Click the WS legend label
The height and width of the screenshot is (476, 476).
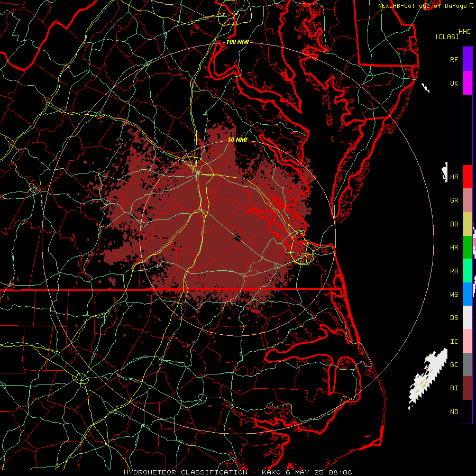tap(454, 295)
